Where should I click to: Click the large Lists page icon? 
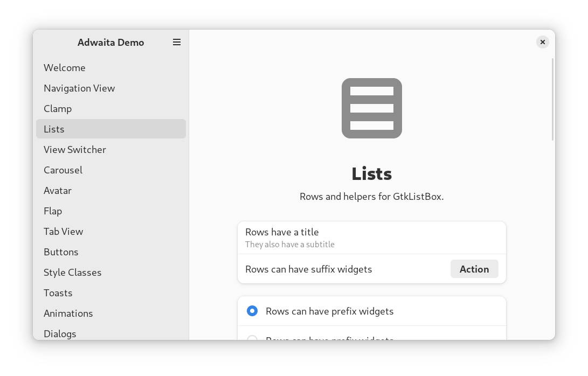(371, 108)
